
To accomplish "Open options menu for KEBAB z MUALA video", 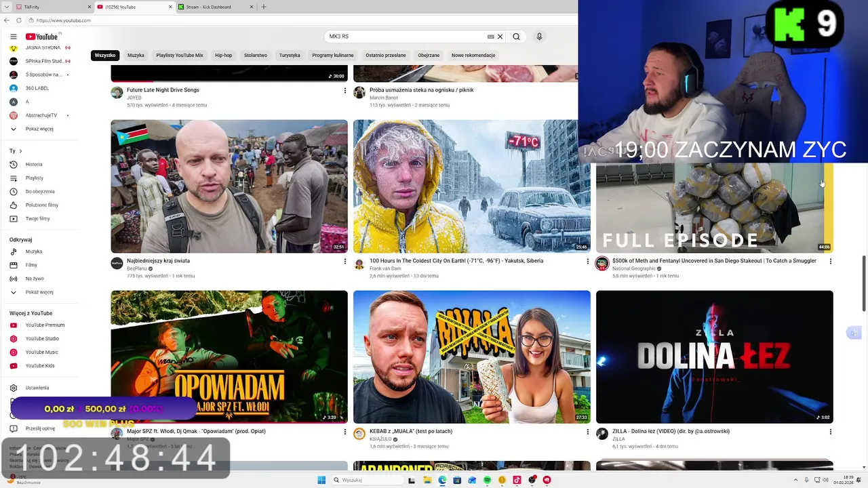I will (587, 432).
